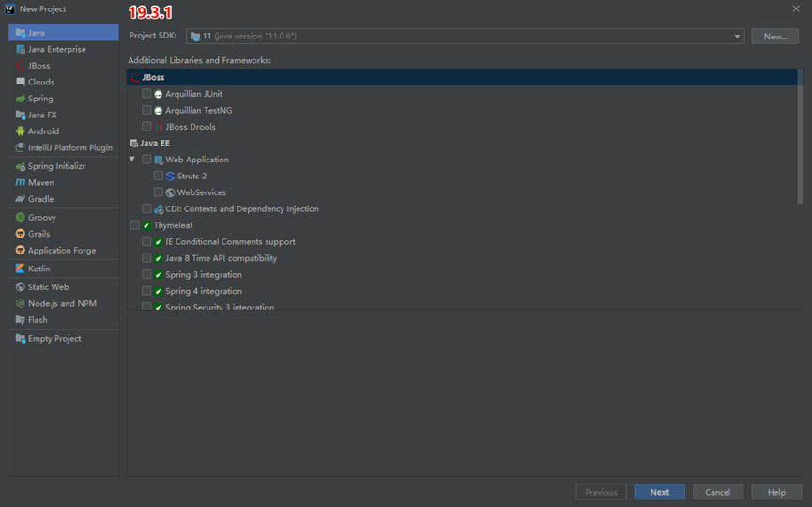The width and height of the screenshot is (812, 507).
Task: Collapse the Web Application tree node
Action: [132, 160]
